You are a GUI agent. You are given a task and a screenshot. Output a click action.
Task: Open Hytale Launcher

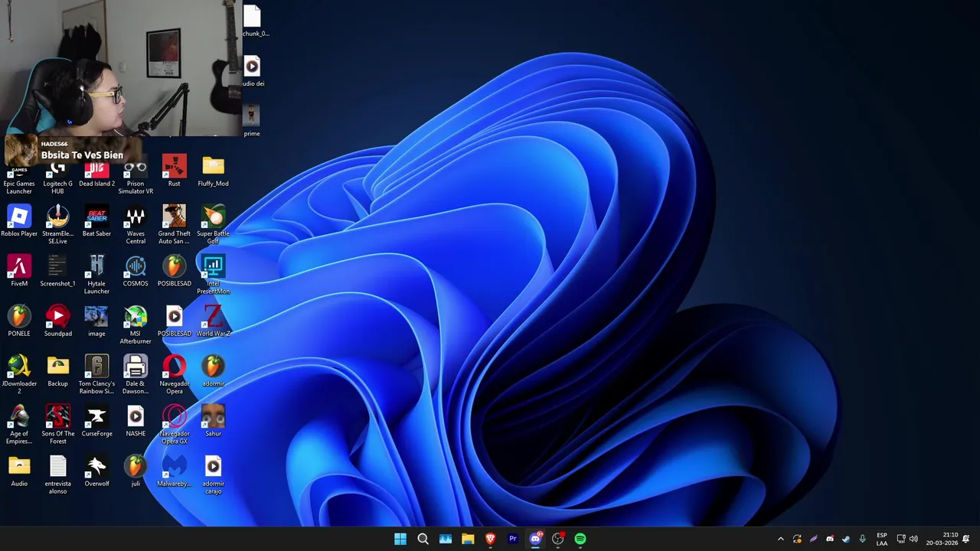pyautogui.click(x=96, y=275)
